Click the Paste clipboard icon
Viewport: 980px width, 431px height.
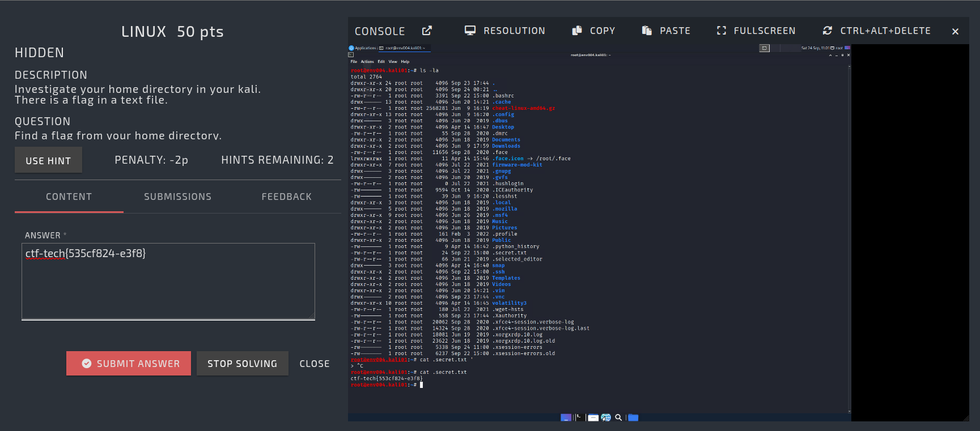647,31
